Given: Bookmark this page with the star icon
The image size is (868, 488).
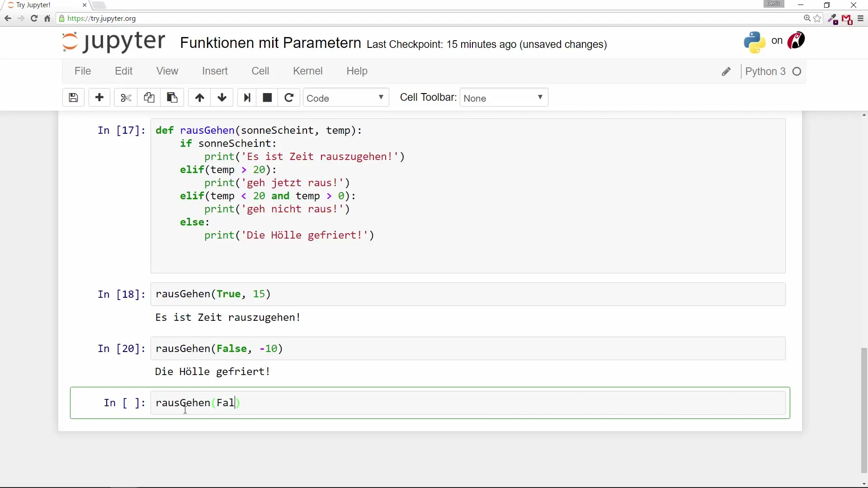Looking at the screenshot, I should click(x=817, y=19).
